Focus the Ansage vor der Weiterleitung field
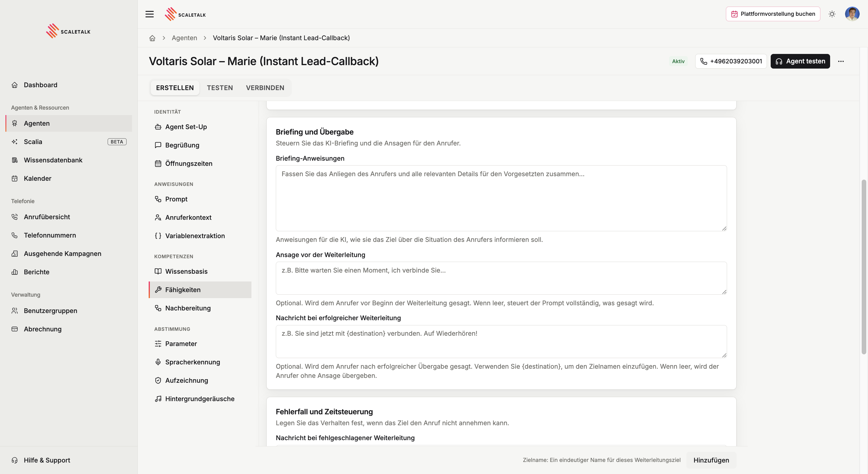868x474 pixels. pyautogui.click(x=501, y=278)
